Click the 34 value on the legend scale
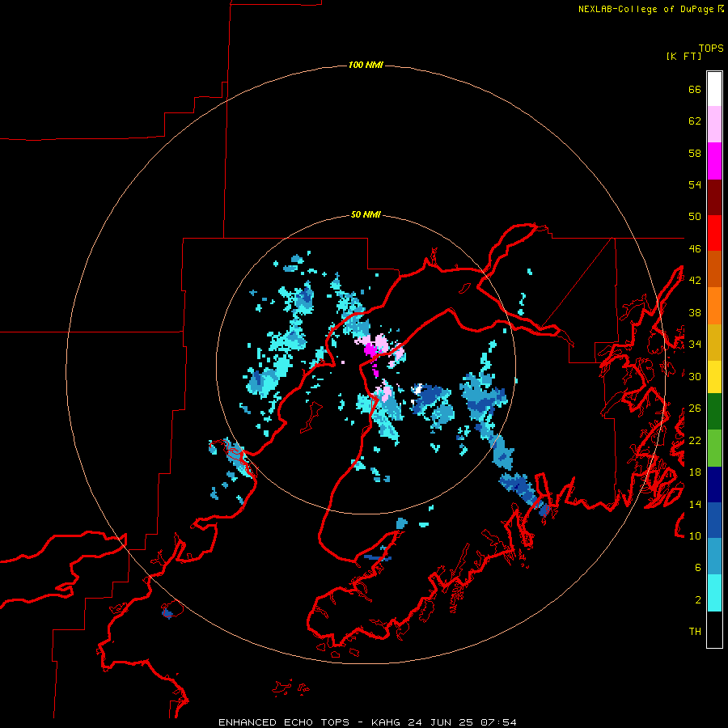 click(x=695, y=344)
